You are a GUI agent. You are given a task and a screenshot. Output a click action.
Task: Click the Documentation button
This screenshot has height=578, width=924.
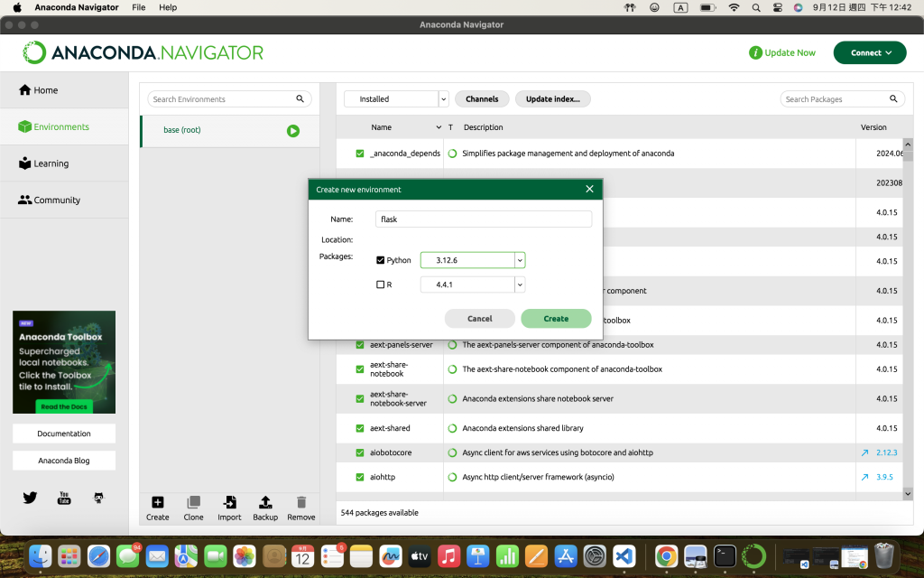(x=64, y=433)
